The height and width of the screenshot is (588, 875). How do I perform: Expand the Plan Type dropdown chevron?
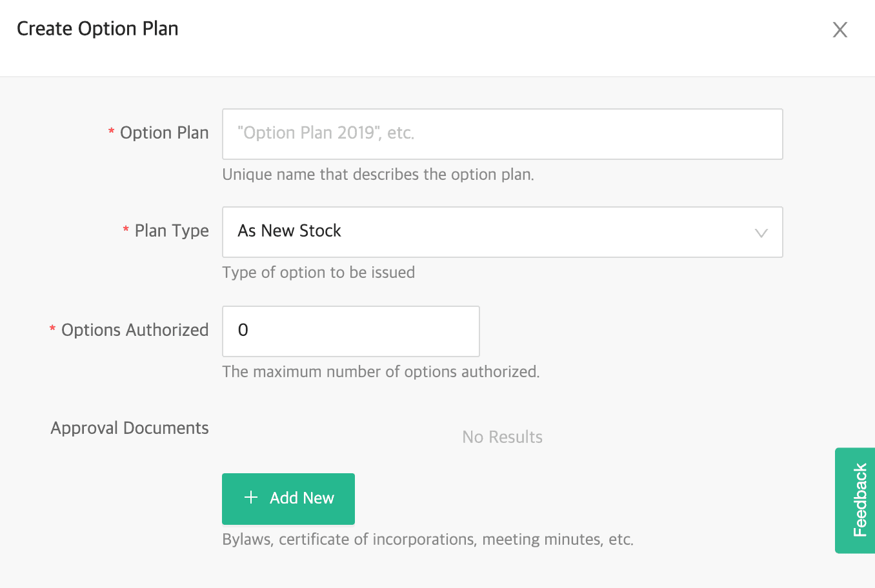(x=761, y=233)
